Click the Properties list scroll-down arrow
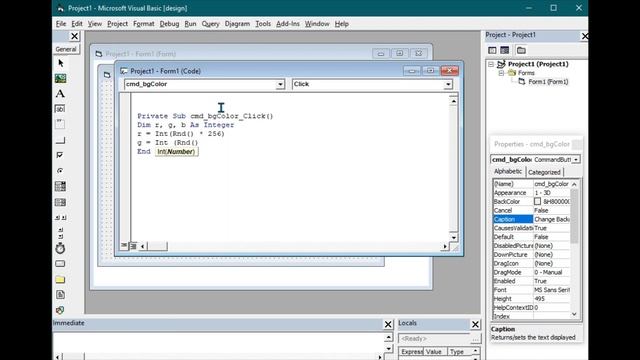Screen dimensions: 640x360 coord(574,314)
